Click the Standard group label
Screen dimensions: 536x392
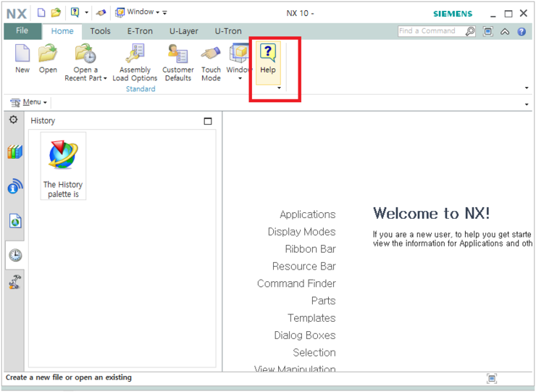[141, 89]
